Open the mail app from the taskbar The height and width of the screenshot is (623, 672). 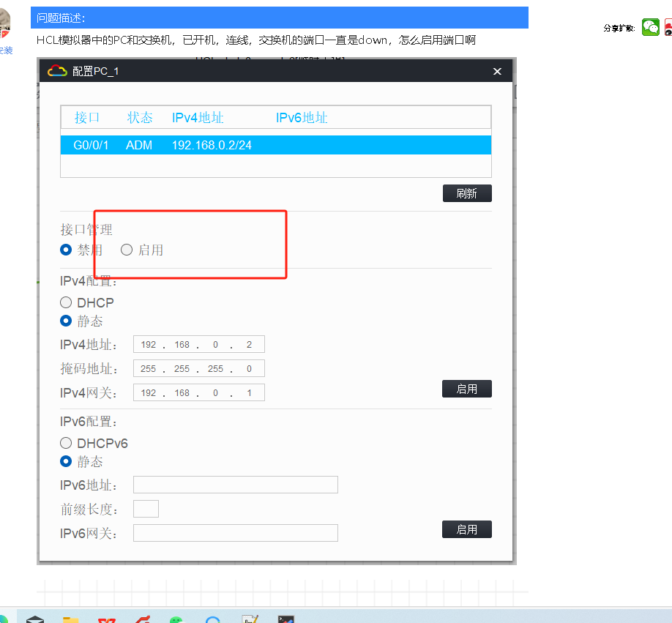[34, 619]
